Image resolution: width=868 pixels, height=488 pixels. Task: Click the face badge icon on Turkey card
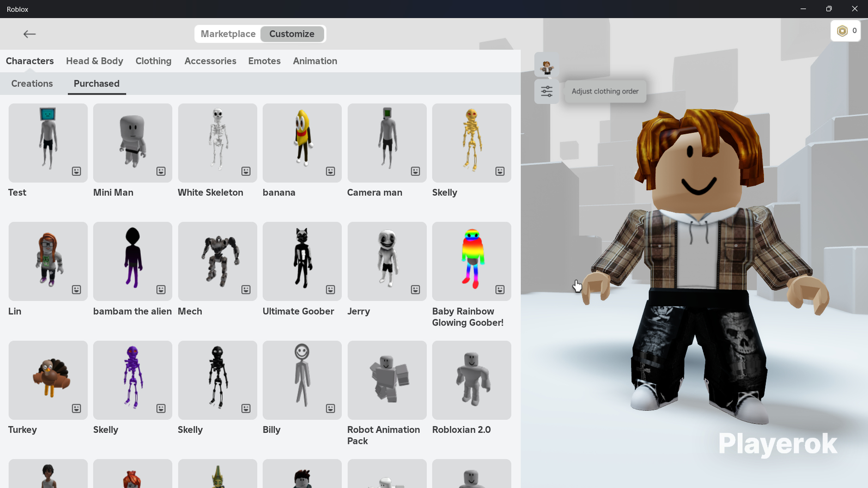[x=76, y=408]
